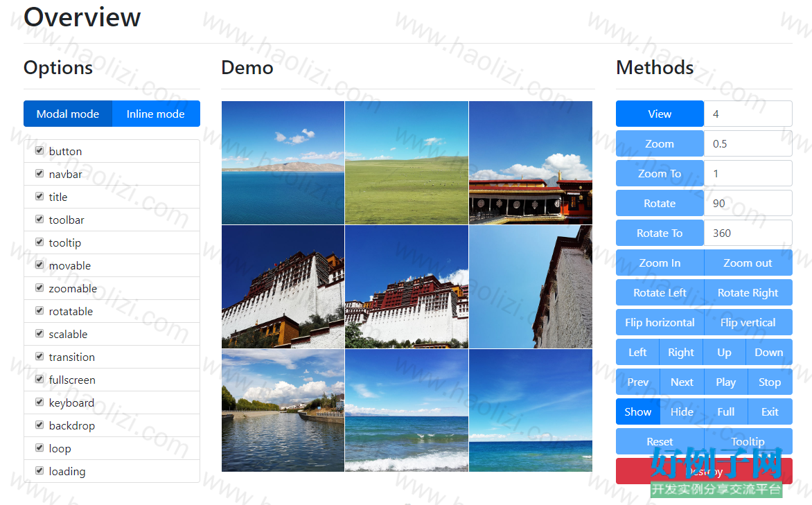The height and width of the screenshot is (505, 812).
Task: Open the green grassland thumbnail
Action: click(x=407, y=163)
